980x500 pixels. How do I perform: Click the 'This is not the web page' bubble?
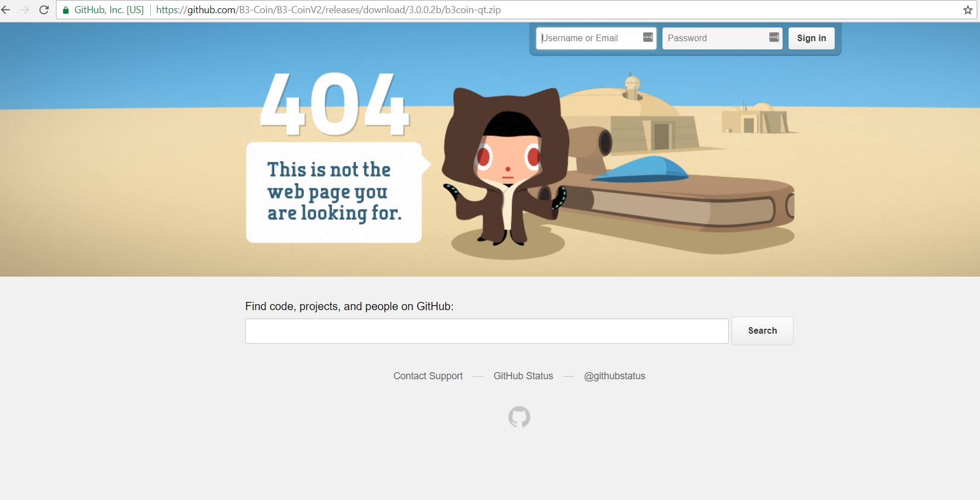pyautogui.click(x=338, y=192)
